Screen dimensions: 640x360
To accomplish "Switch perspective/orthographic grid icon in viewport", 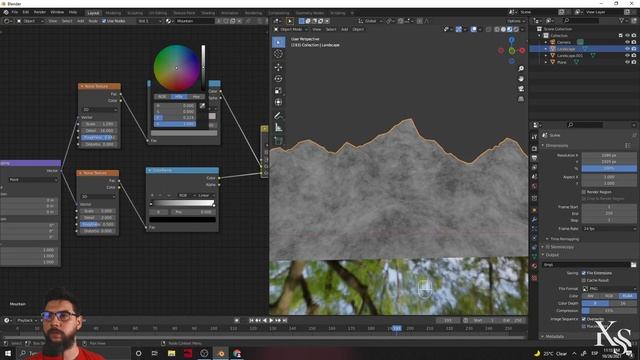I will click(521, 99).
